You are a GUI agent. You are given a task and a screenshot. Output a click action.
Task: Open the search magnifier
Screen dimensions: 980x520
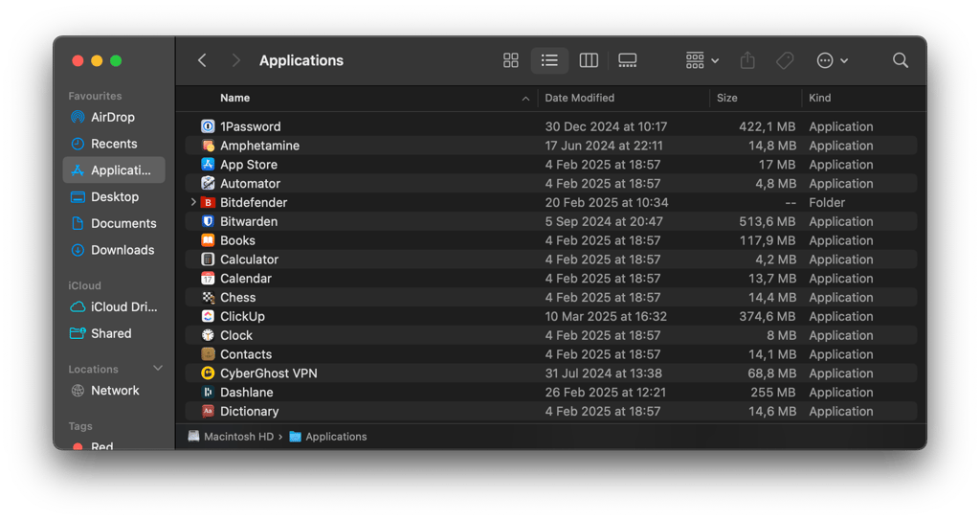pos(900,60)
